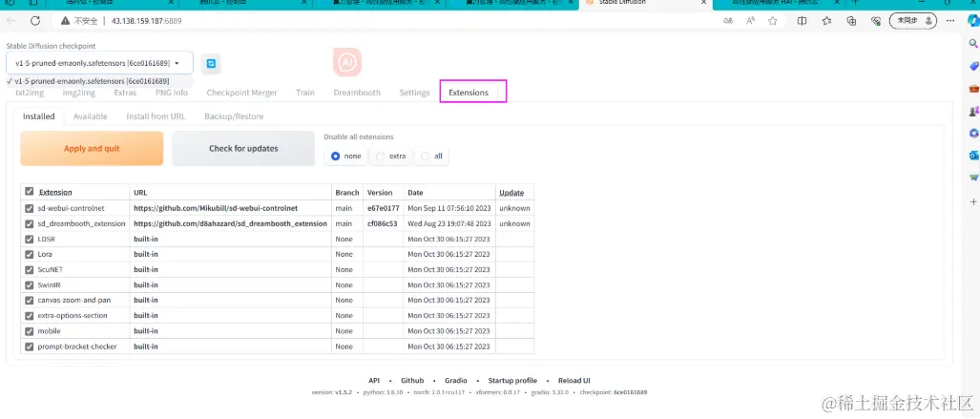Open the Dreambooth tab

[x=357, y=93]
